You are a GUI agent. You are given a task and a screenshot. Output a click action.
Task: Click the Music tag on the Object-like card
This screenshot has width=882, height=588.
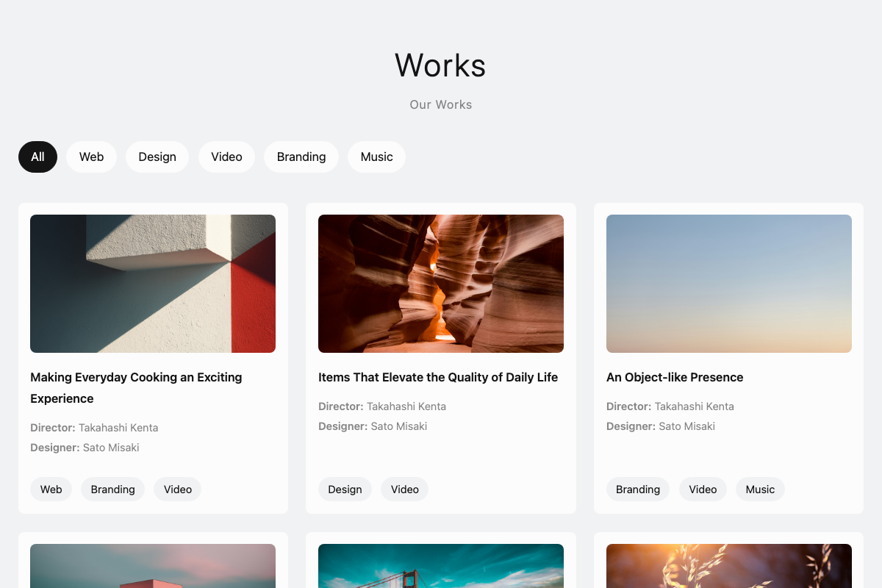[x=760, y=489]
